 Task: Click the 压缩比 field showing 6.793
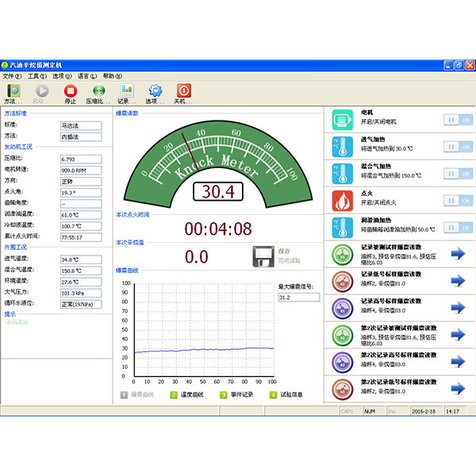point(81,159)
